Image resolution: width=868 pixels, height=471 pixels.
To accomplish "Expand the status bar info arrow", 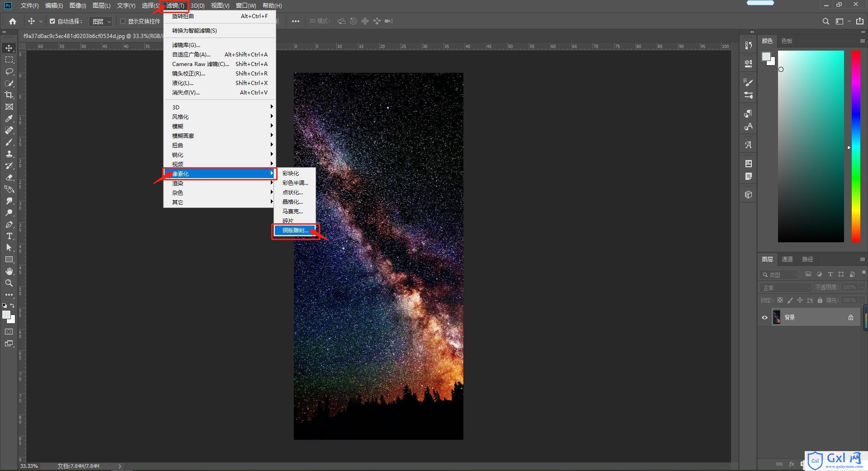I will tap(120, 466).
